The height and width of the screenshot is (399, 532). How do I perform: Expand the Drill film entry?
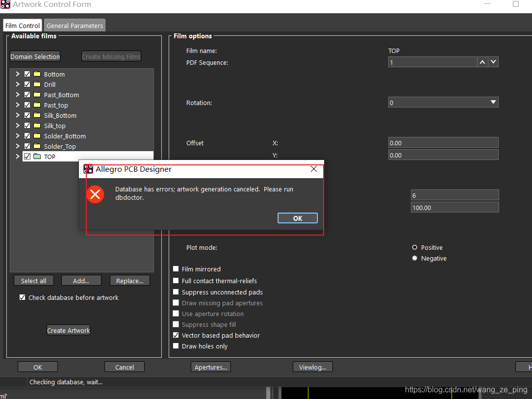18,84
